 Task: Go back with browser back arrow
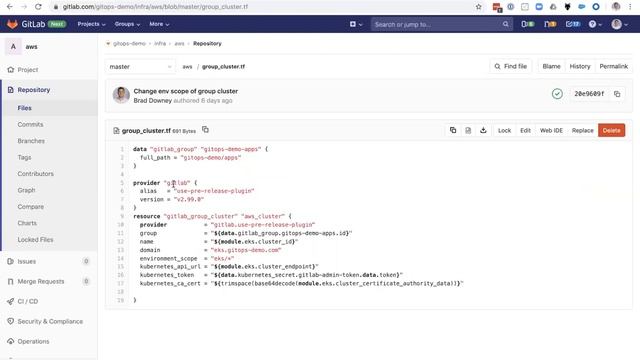[9, 7]
